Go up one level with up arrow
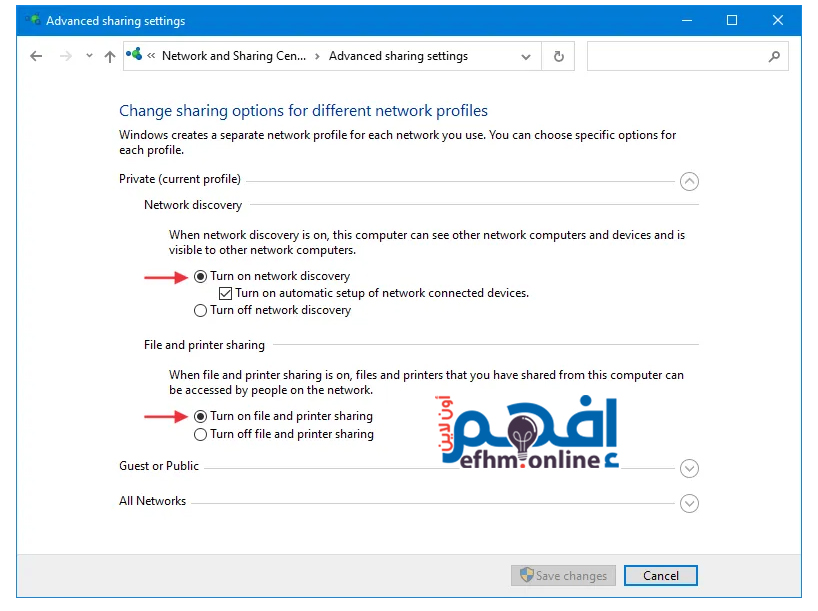This screenshot has width=818, height=611. point(110,56)
